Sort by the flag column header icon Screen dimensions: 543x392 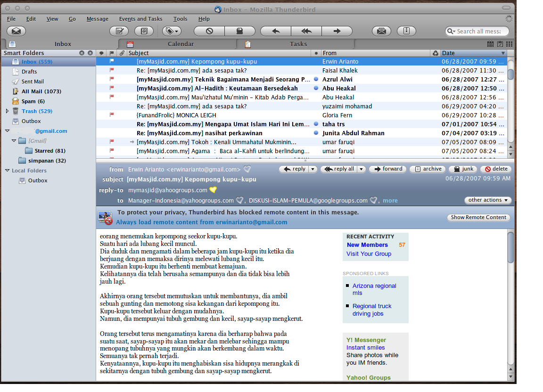(112, 53)
